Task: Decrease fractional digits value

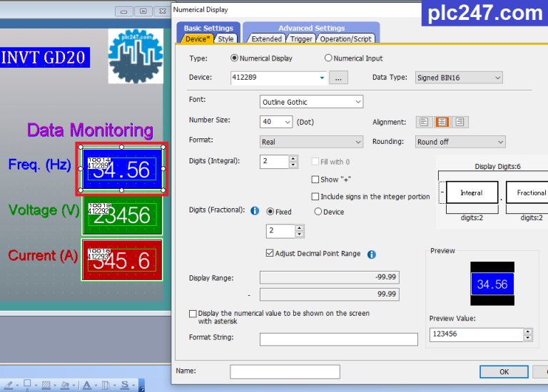Action: pos(299,234)
